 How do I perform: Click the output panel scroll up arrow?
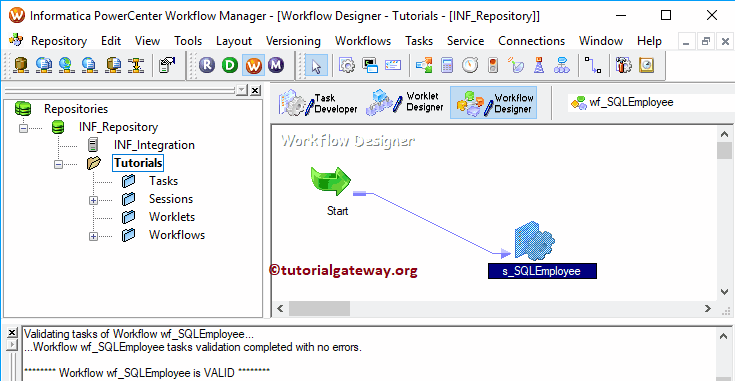[723, 336]
